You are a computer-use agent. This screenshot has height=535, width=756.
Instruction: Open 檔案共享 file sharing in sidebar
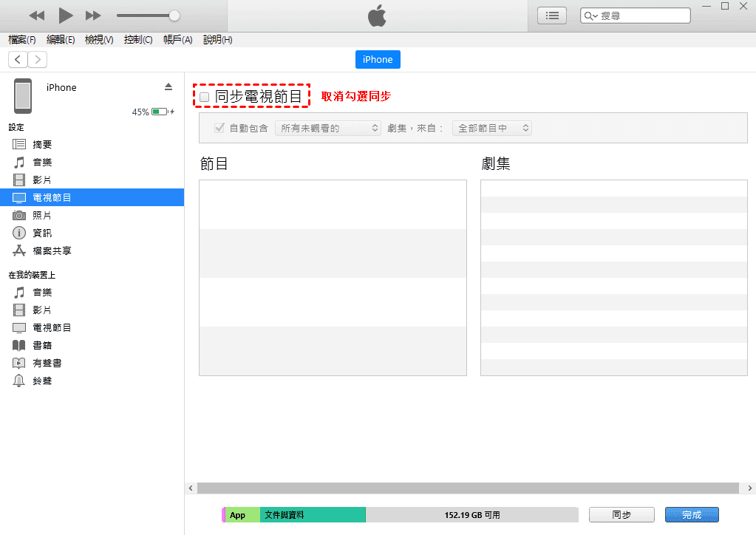point(52,251)
